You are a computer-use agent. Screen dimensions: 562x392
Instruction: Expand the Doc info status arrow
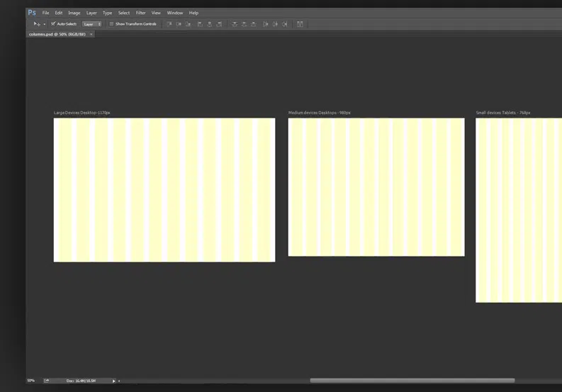coord(113,381)
